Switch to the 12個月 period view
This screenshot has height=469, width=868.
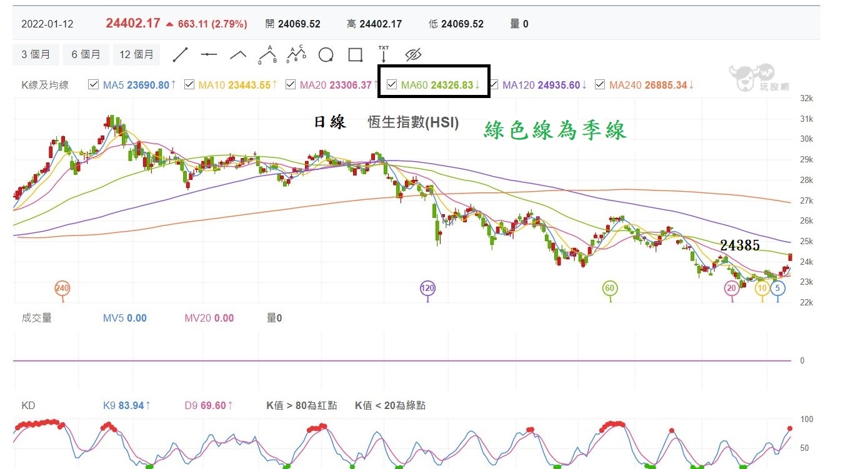tap(136, 54)
